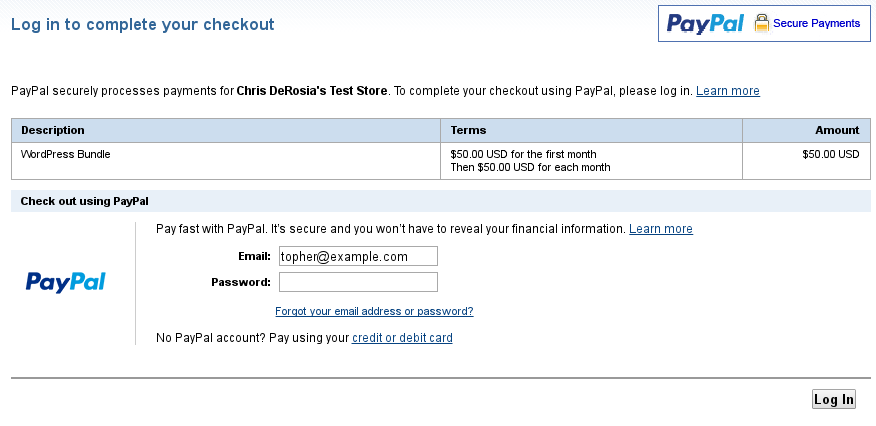Click the Amount column header
Image resolution: width=876 pixels, height=426 pixels.
(x=837, y=130)
